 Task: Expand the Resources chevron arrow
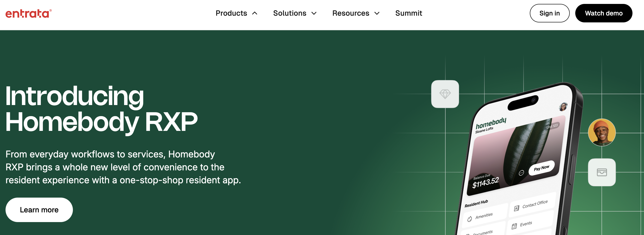pyautogui.click(x=377, y=13)
